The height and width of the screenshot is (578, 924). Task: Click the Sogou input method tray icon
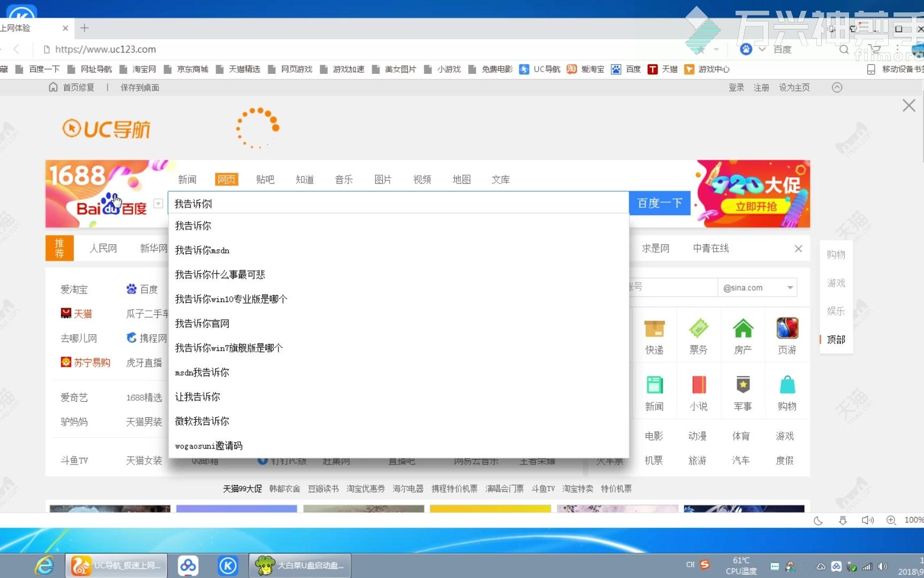705,565
